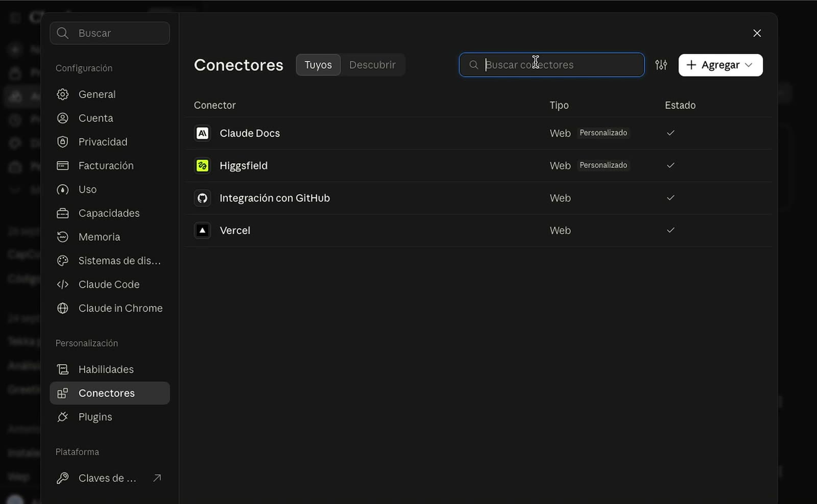
Task: Open Integración con GitHub row
Action: tap(479, 198)
